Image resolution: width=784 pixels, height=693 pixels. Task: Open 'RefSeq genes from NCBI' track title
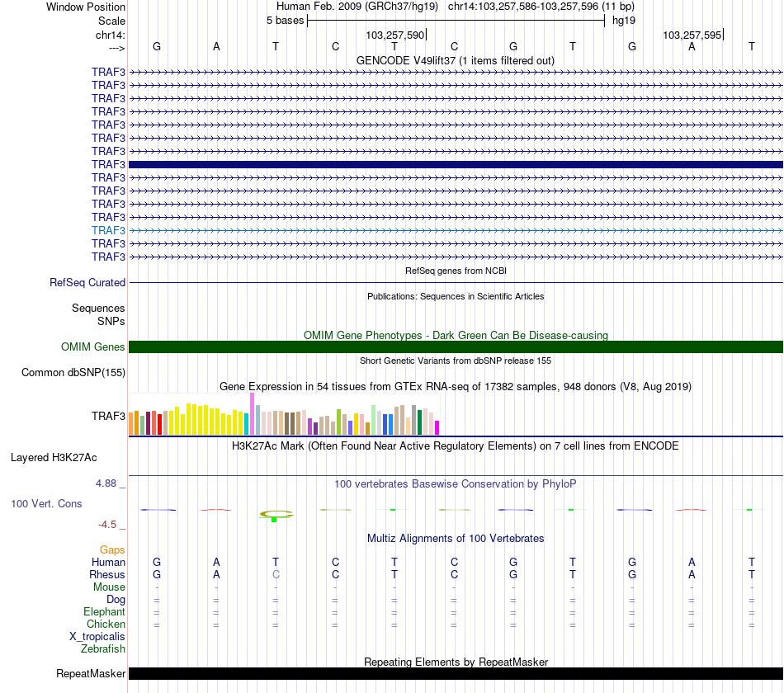click(456, 271)
